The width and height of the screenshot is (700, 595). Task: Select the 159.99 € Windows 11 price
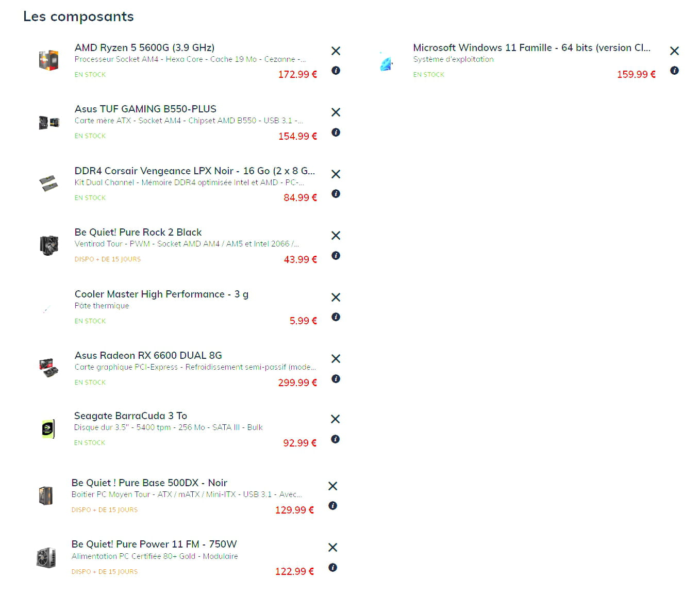636,74
